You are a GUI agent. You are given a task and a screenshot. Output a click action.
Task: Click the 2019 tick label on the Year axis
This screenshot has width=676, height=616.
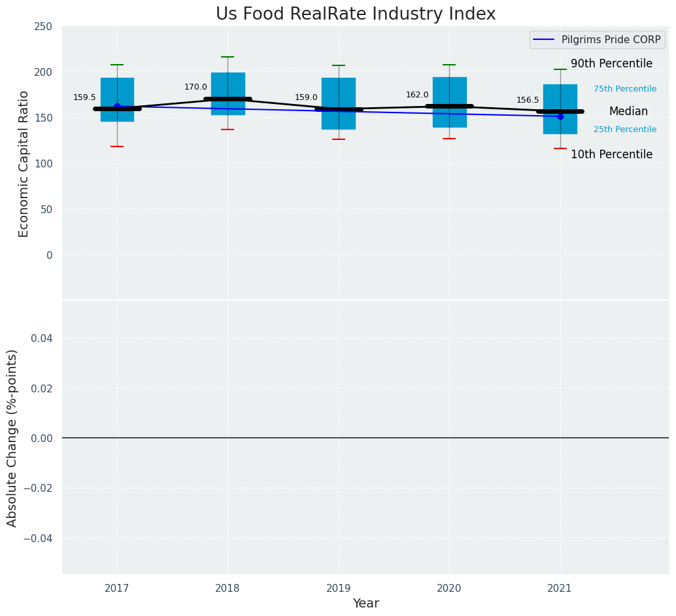click(339, 589)
